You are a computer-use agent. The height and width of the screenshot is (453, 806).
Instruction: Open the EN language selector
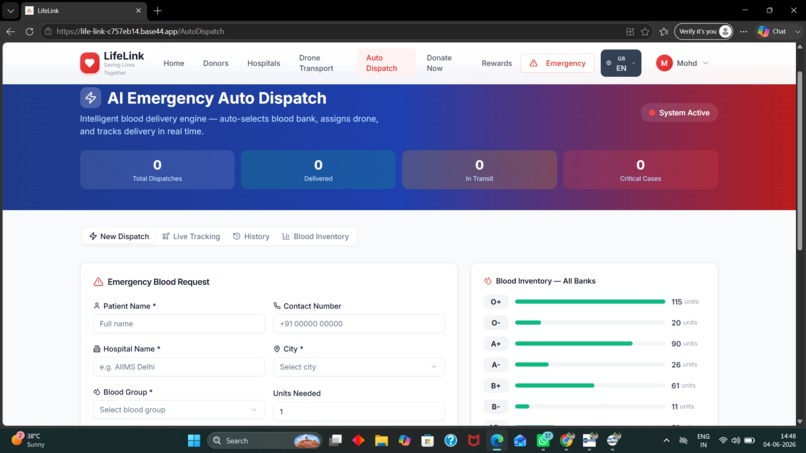tap(621, 63)
